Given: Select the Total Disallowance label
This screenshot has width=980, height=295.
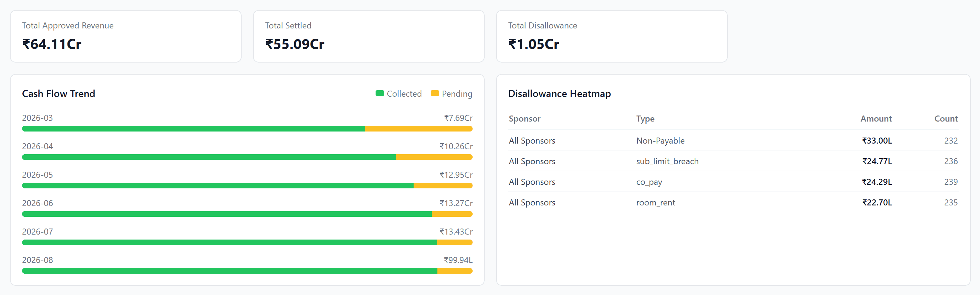Looking at the screenshot, I should 543,26.
